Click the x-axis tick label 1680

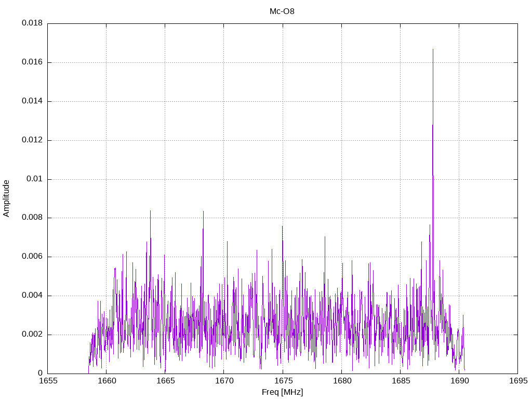(x=342, y=381)
